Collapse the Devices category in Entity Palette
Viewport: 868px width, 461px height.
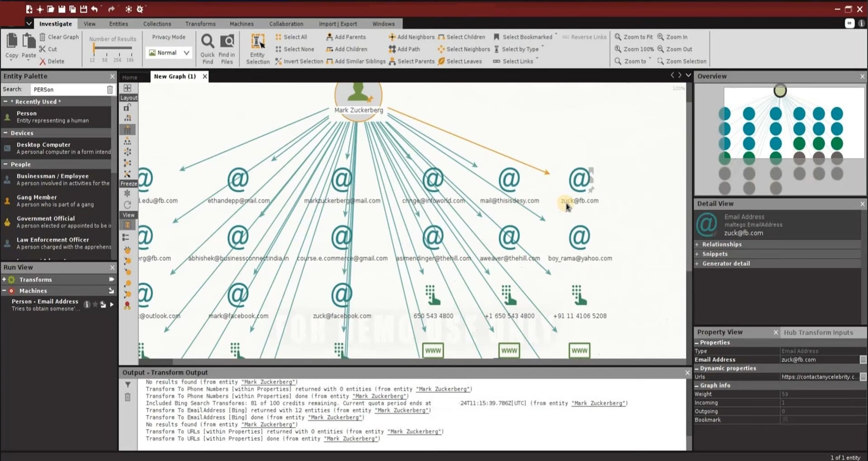(x=5, y=133)
